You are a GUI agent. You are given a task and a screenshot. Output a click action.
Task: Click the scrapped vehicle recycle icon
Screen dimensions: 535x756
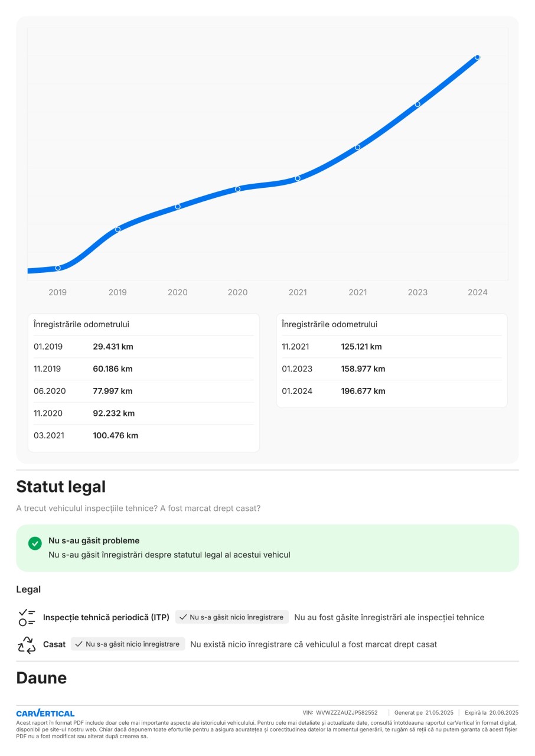27,644
